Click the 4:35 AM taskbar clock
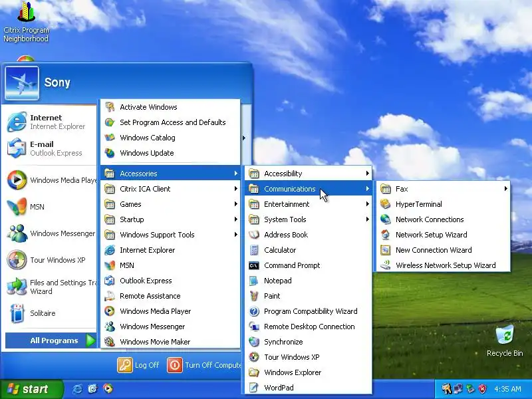This screenshot has width=532, height=399. coord(507,389)
